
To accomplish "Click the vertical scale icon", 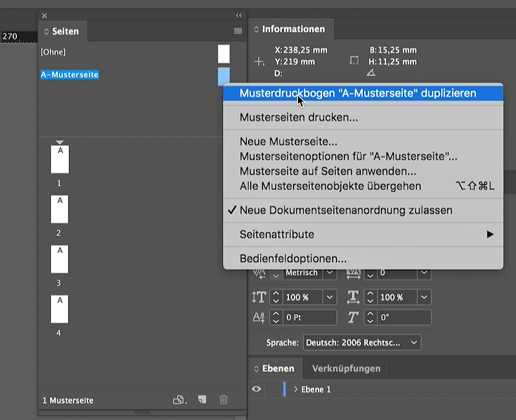I will coord(259,297).
